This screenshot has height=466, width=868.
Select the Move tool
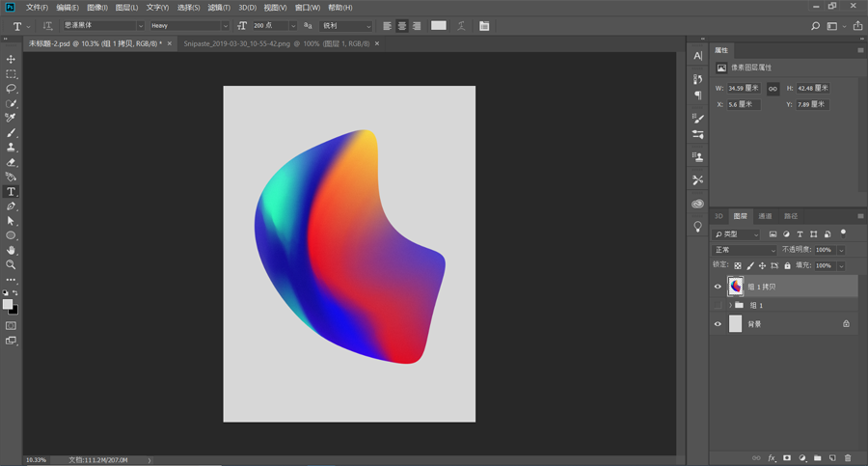pyautogui.click(x=12, y=60)
